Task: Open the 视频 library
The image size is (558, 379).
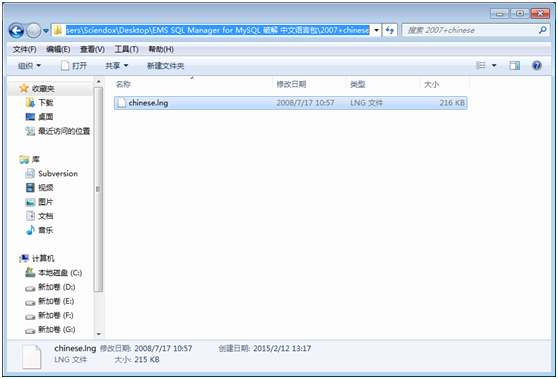Action: (46, 188)
